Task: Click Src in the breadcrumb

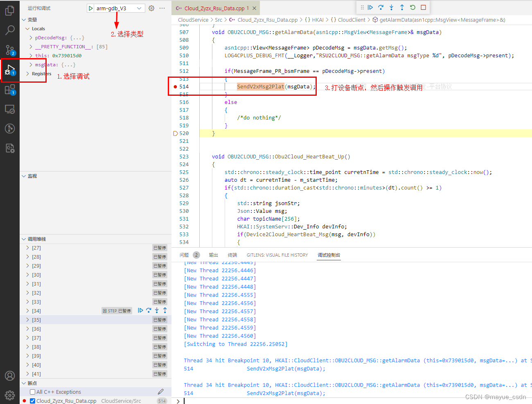Action: [x=219, y=20]
